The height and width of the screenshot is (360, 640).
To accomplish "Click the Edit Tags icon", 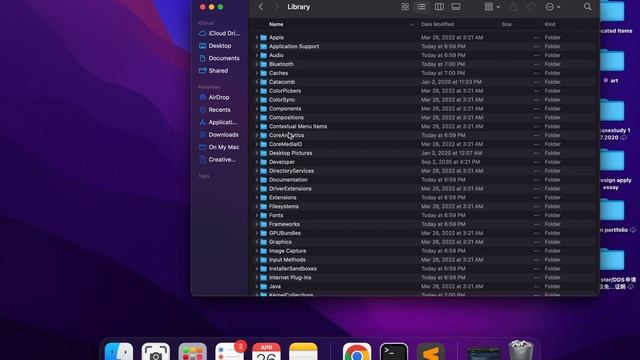I will coord(531,7).
